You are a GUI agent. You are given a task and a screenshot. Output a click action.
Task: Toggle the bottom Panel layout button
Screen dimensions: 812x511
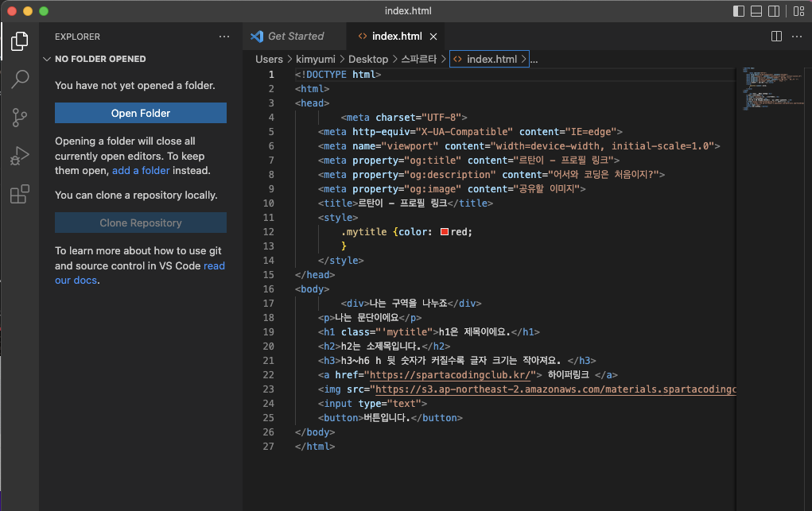756,11
